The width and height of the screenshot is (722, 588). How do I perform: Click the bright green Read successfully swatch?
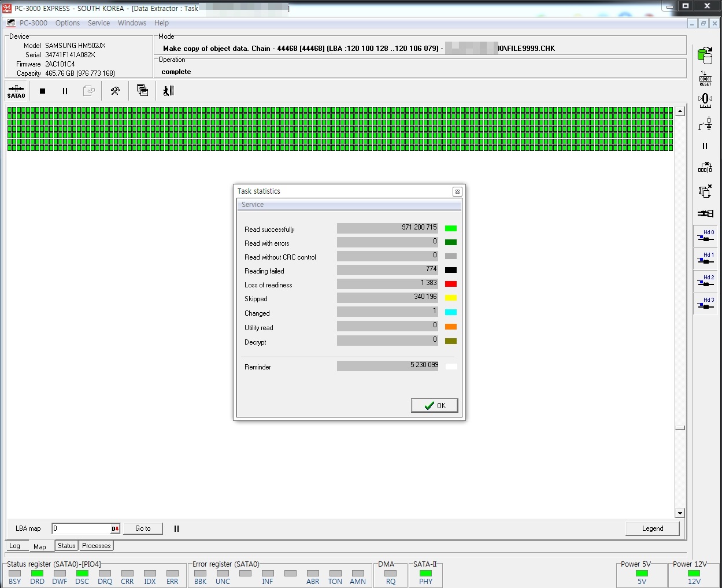pyautogui.click(x=451, y=228)
